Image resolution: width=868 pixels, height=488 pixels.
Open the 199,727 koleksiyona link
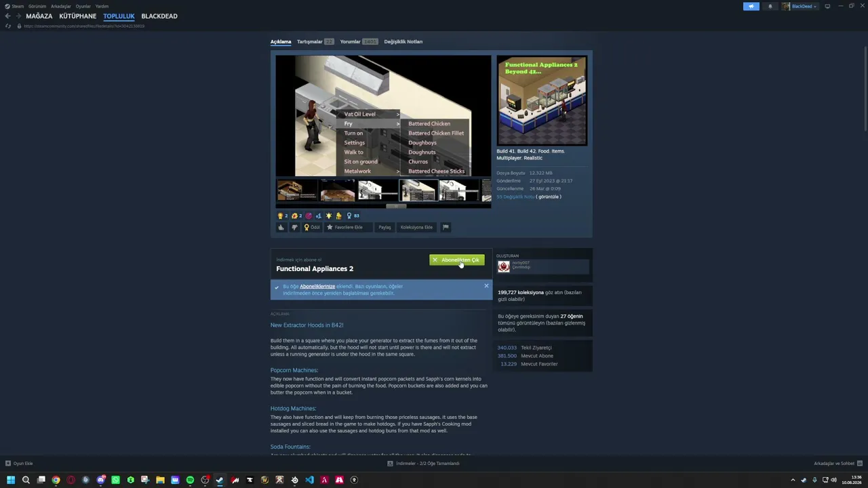coord(521,292)
